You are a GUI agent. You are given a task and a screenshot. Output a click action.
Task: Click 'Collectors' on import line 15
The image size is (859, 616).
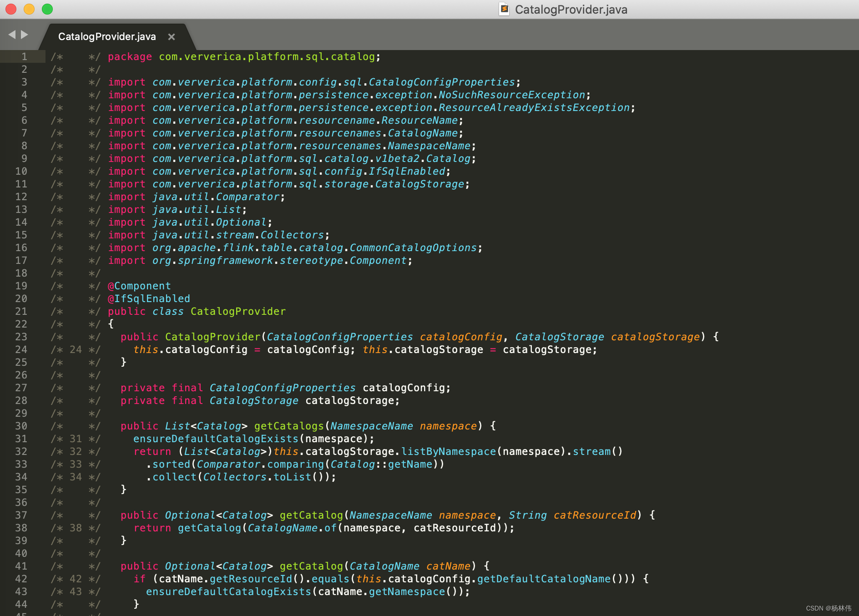(292, 235)
